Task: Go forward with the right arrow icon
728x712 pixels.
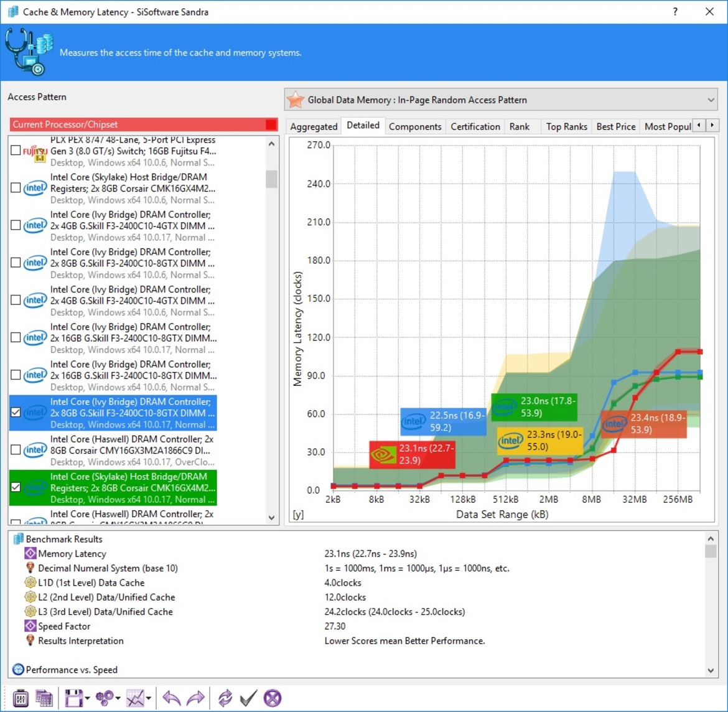Action: click(195, 698)
